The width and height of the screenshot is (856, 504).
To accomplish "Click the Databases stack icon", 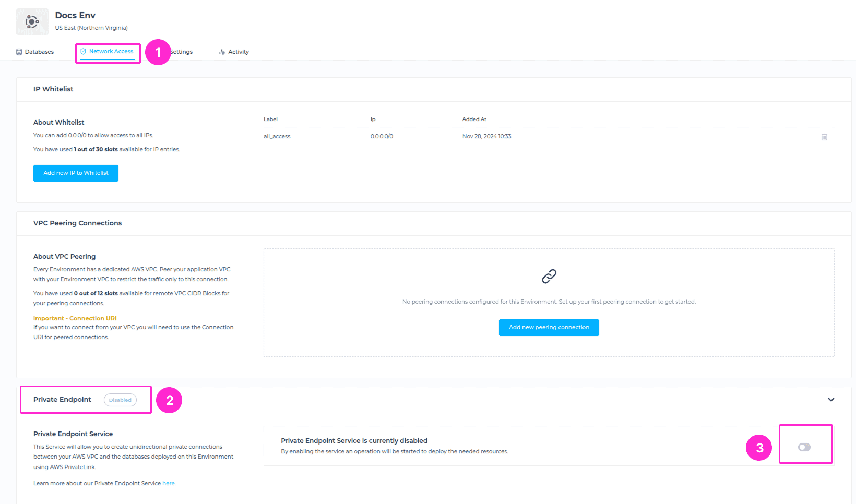I will click(x=19, y=52).
